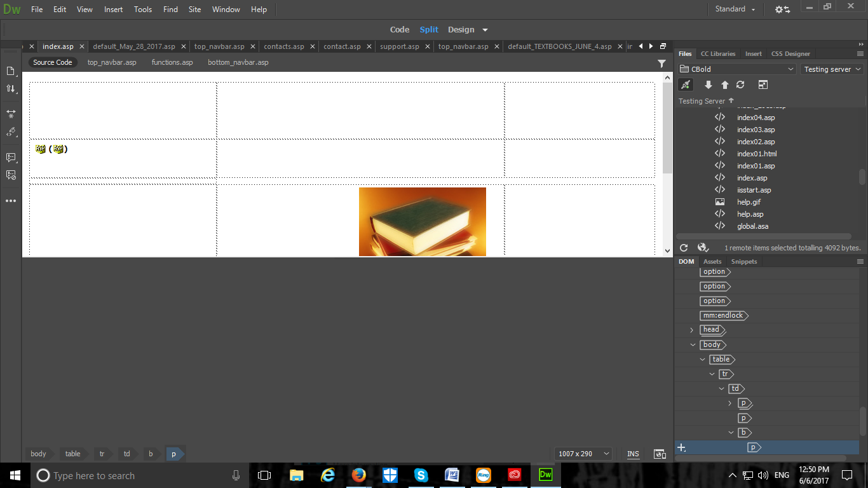Switch to default_May_28_2017.asp document tab
This screenshot has height=488, width=868.
(134, 46)
